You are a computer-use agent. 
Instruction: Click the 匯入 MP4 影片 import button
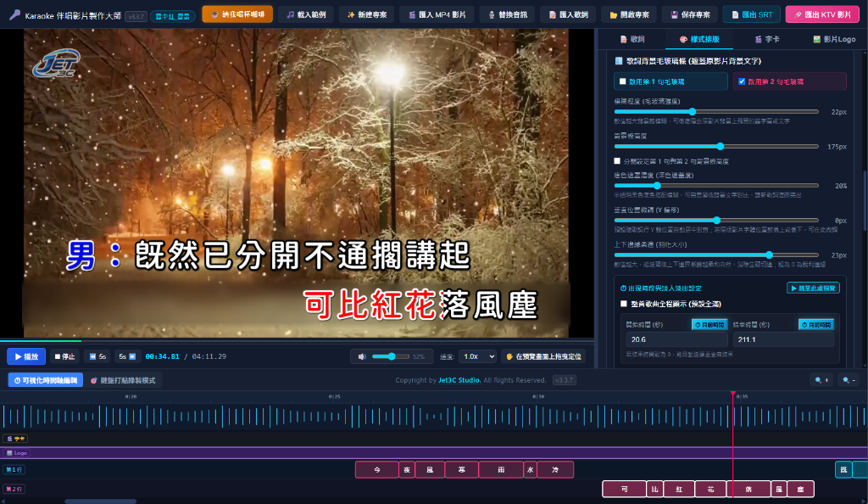[x=437, y=14]
